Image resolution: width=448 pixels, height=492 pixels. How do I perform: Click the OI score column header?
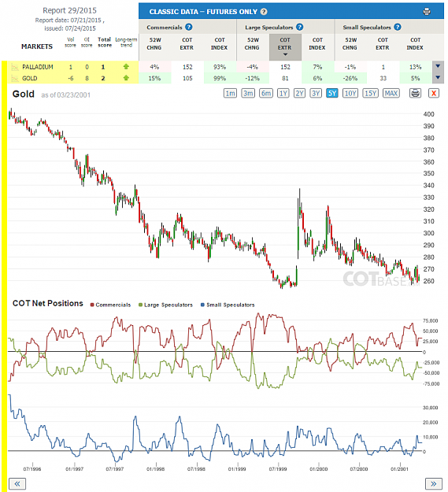coord(87,42)
